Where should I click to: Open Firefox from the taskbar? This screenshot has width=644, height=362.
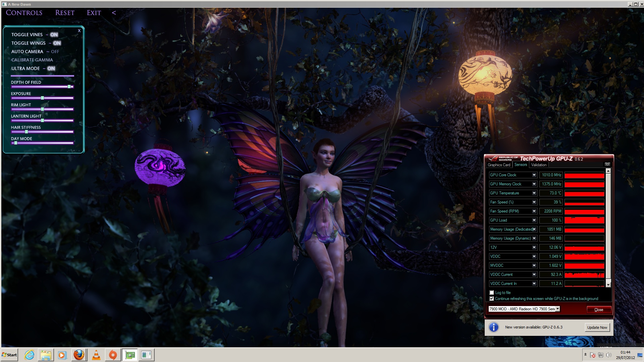(79, 355)
